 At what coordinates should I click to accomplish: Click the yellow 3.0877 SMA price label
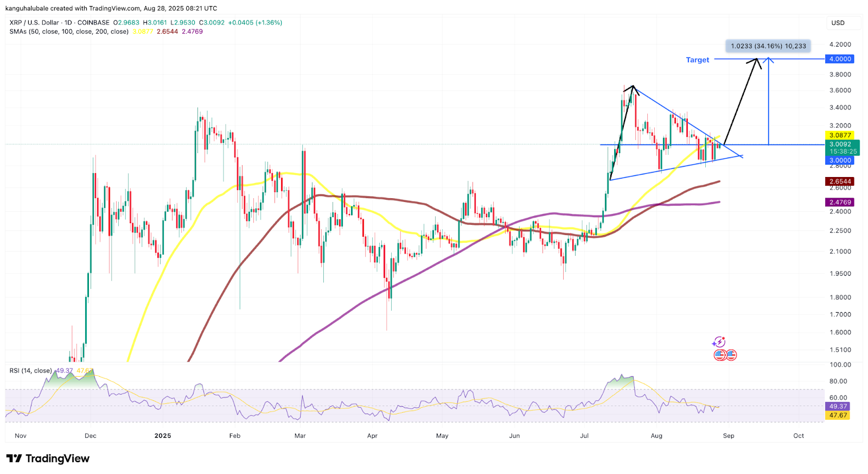tap(840, 135)
